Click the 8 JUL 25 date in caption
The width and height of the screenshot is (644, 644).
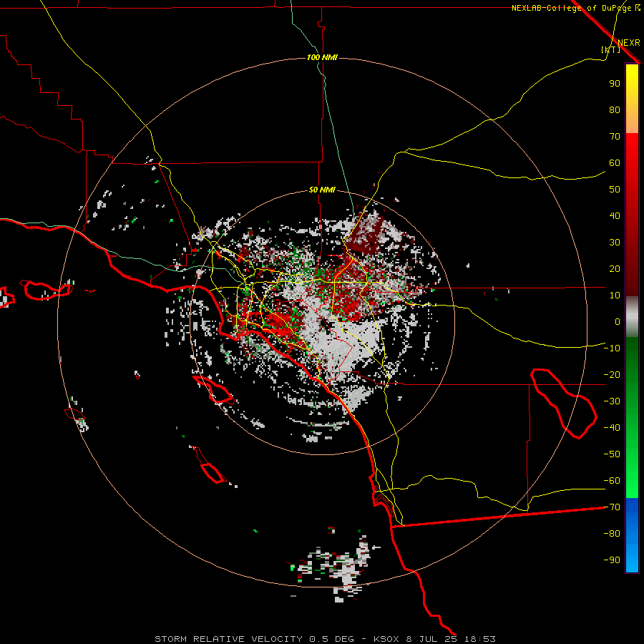[431, 639]
